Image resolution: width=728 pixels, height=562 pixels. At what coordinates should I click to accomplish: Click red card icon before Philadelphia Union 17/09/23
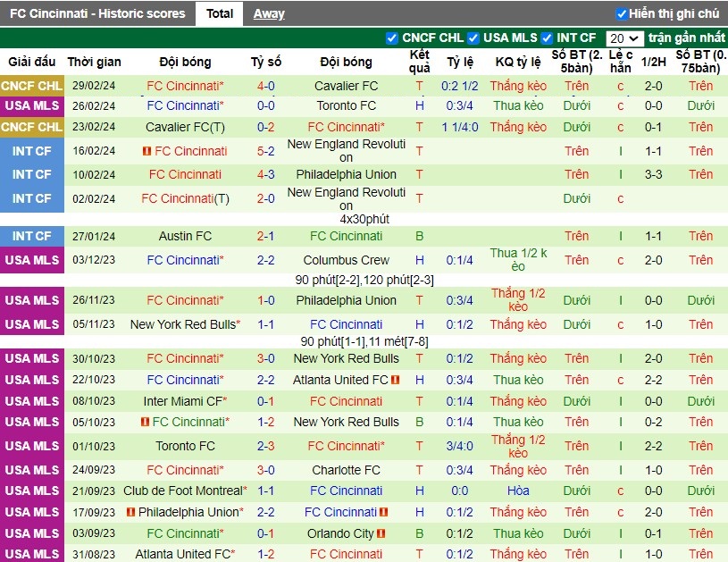point(131,512)
